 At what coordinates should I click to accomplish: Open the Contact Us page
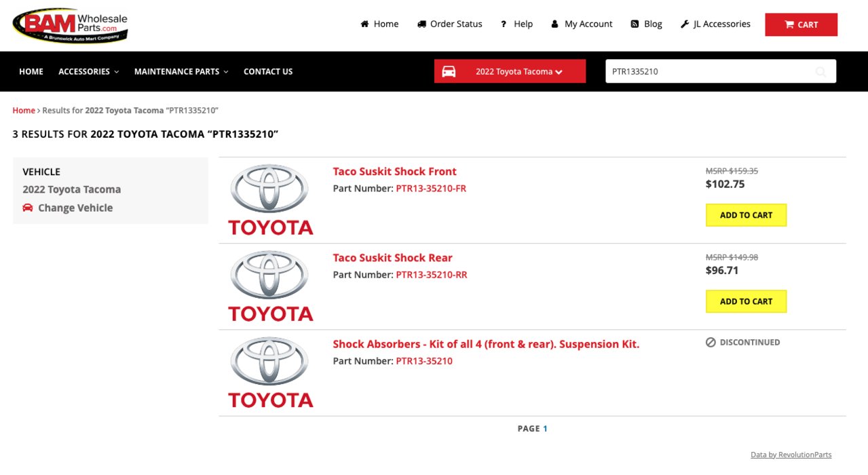pos(268,71)
